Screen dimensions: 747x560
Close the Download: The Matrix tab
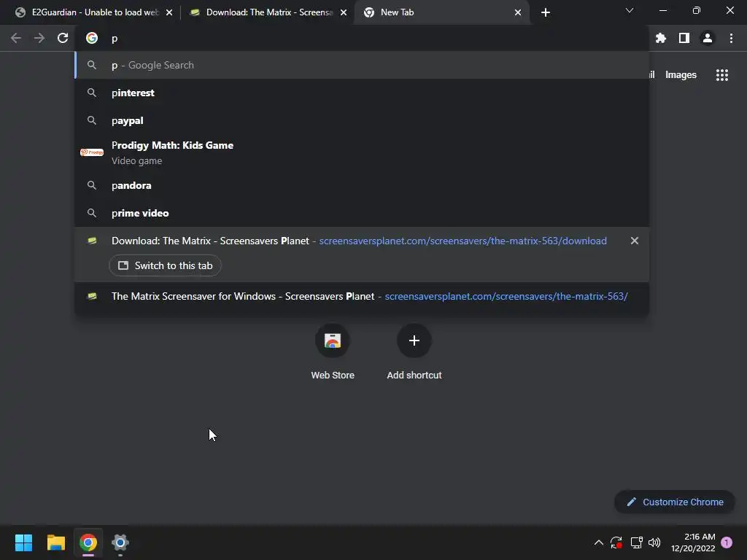click(x=344, y=12)
